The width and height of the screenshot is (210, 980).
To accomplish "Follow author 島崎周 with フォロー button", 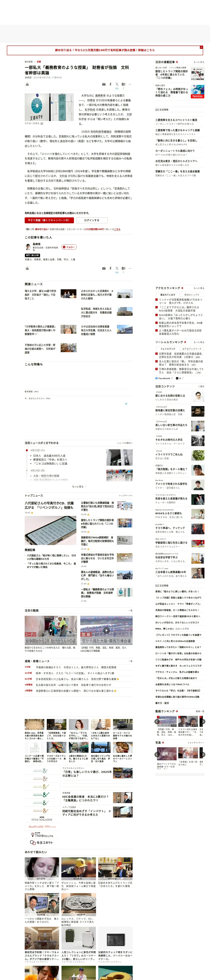I will click(x=69, y=247).
